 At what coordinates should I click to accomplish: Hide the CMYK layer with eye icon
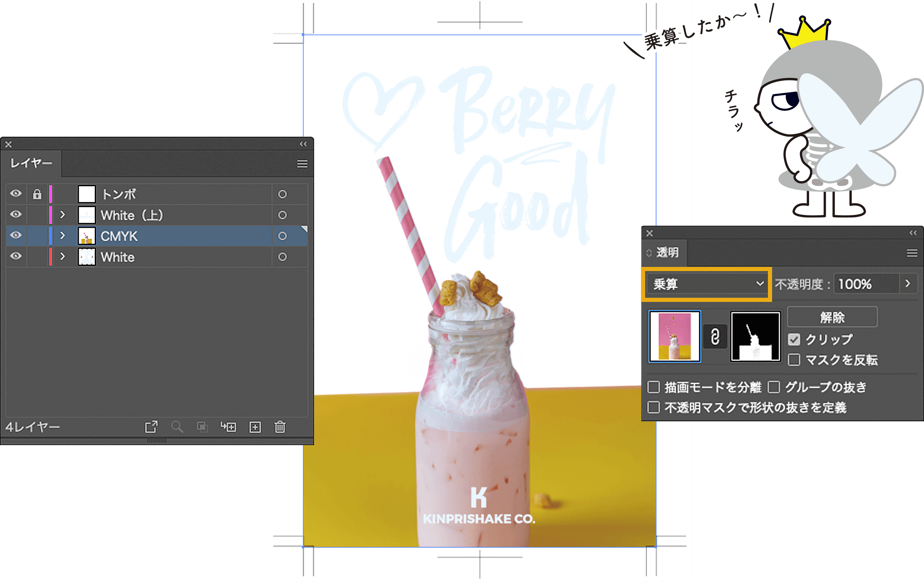[x=16, y=235]
